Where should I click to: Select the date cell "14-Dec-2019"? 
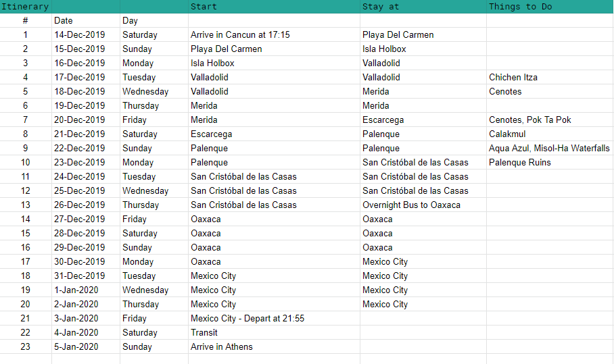[80, 35]
